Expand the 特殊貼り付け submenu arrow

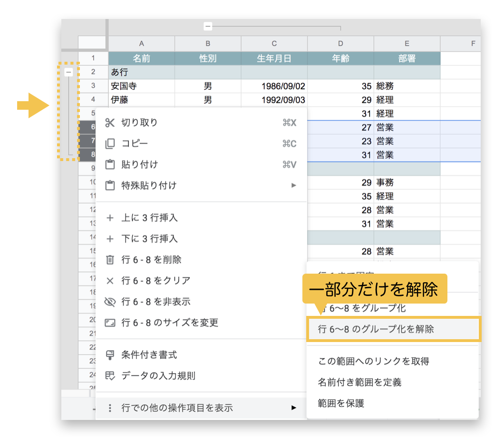293,184
